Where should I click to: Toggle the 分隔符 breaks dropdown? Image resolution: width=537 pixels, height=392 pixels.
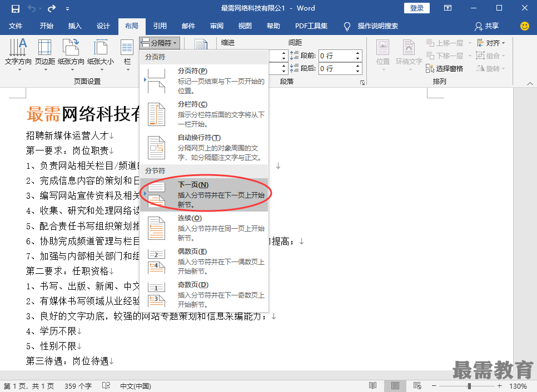coord(160,43)
